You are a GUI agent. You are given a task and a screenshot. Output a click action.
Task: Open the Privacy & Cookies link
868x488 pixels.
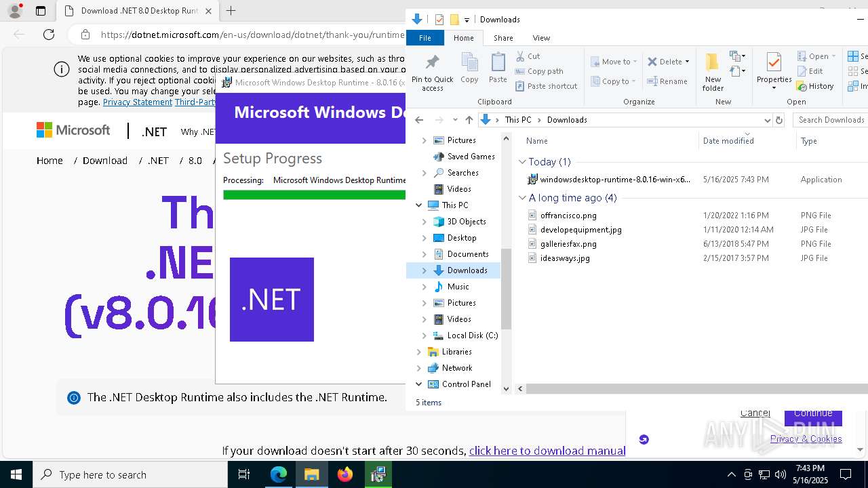pyautogui.click(x=806, y=439)
